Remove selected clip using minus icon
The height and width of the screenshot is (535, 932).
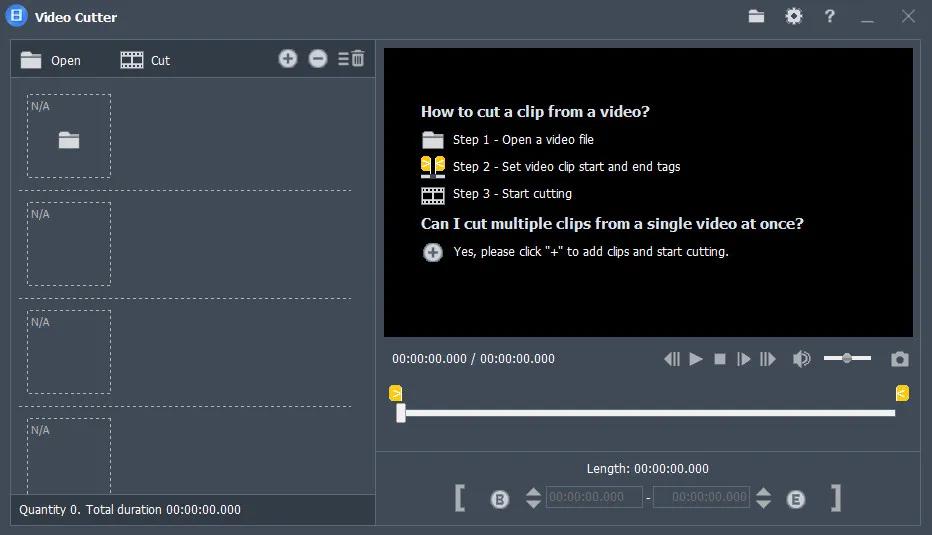click(318, 59)
